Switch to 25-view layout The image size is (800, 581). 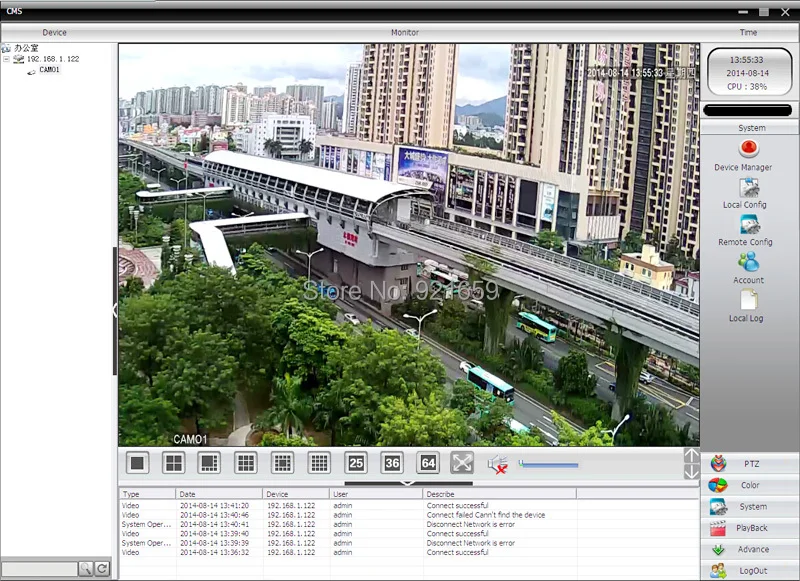point(356,463)
